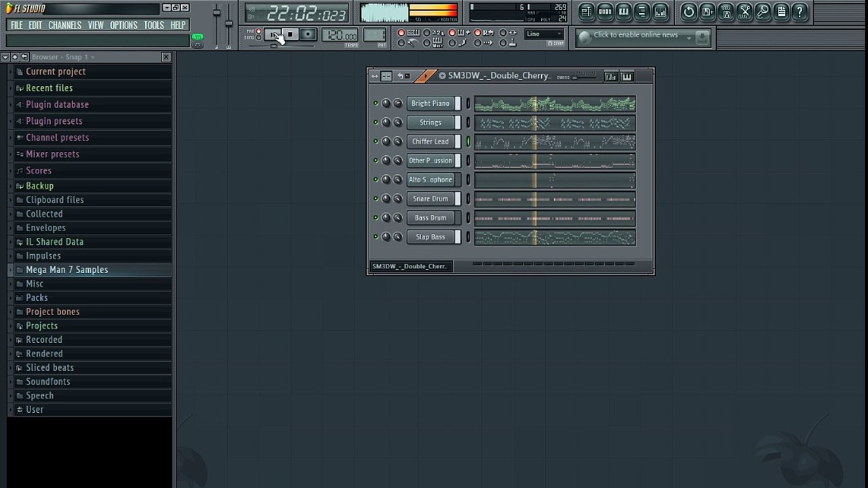This screenshot has width=868, height=488.
Task: Open the browser options arrow menu
Action: 5,57
